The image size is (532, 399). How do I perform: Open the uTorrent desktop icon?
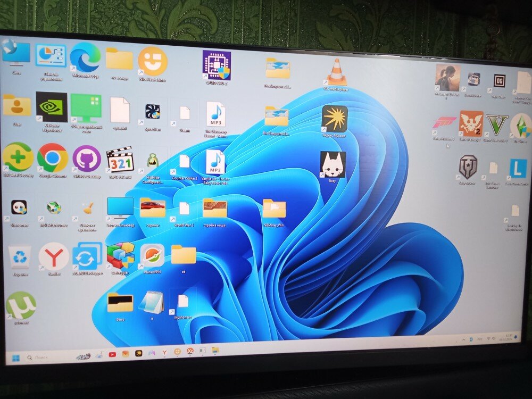[x=21, y=307]
